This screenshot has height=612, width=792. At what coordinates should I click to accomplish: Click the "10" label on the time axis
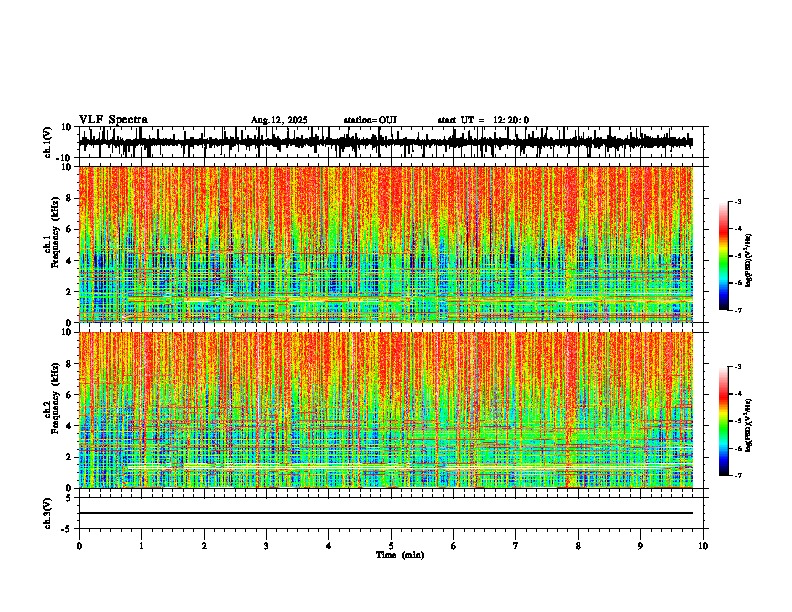coord(703,546)
